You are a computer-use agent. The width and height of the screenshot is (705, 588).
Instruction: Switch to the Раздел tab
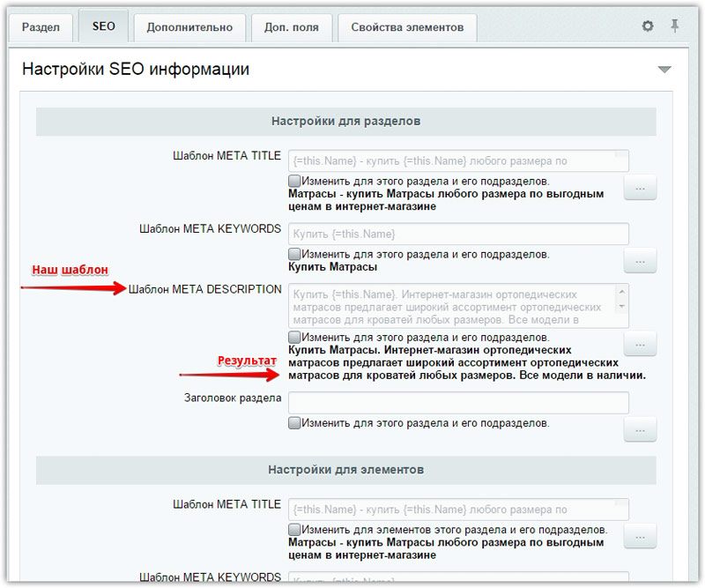(x=41, y=27)
